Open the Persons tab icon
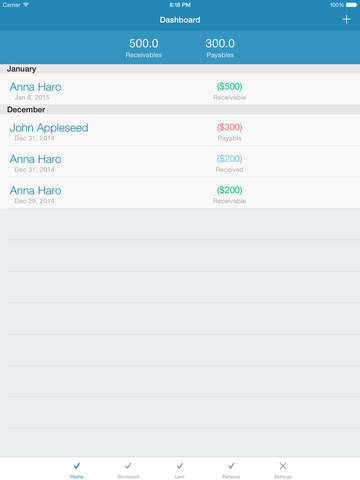The width and height of the screenshot is (360, 480). pyautogui.click(x=231, y=466)
